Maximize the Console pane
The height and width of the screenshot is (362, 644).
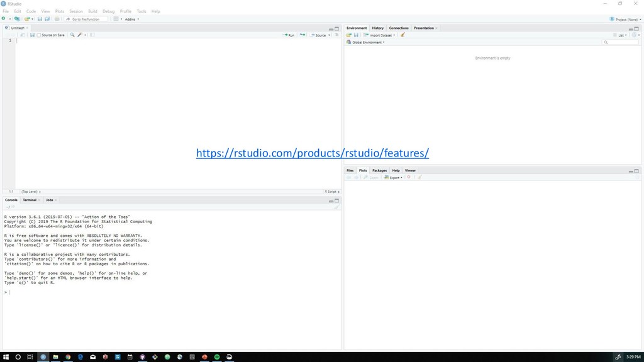coord(337,200)
